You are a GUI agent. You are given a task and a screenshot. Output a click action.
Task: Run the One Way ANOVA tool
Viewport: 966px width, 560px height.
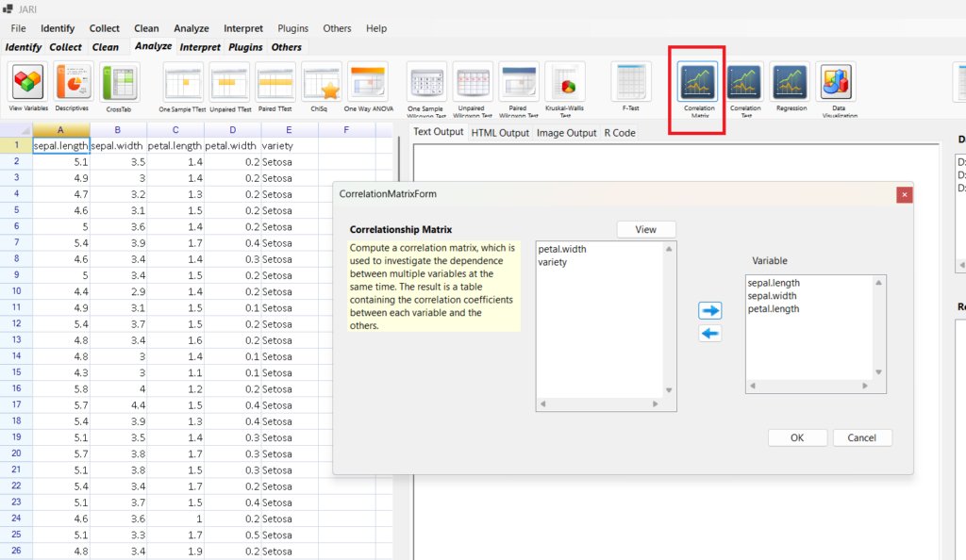(x=367, y=83)
